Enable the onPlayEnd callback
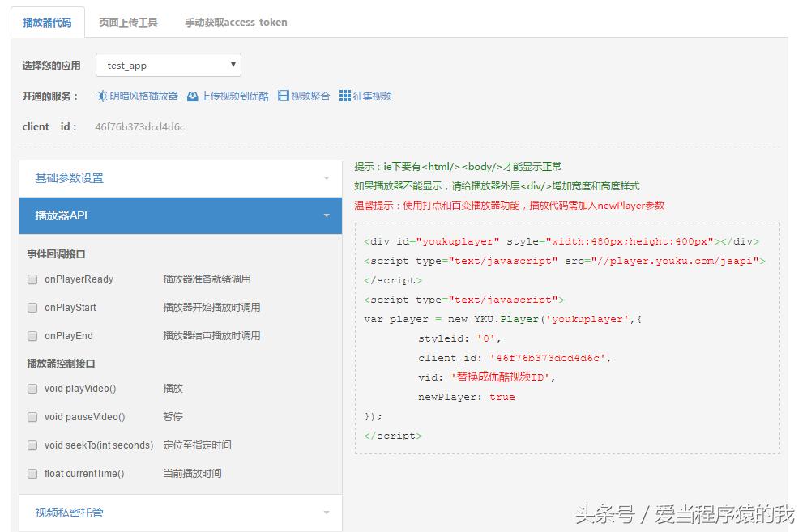The height and width of the screenshot is (532, 807). coord(32,336)
